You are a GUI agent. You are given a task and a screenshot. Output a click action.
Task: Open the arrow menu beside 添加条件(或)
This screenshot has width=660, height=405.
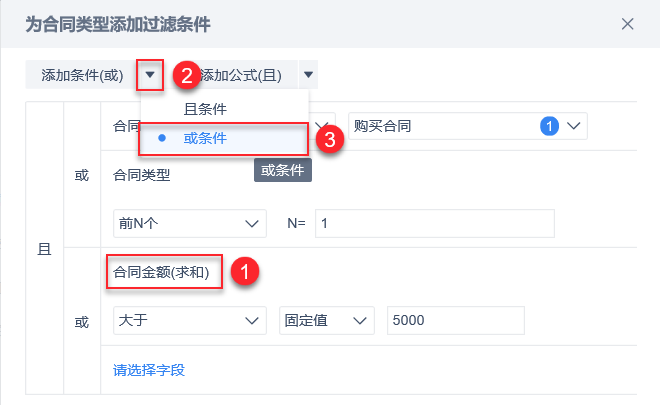tap(150, 74)
